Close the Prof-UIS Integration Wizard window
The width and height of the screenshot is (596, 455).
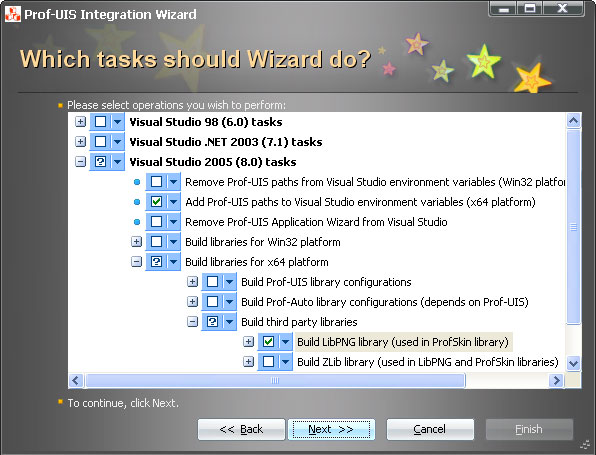click(563, 8)
